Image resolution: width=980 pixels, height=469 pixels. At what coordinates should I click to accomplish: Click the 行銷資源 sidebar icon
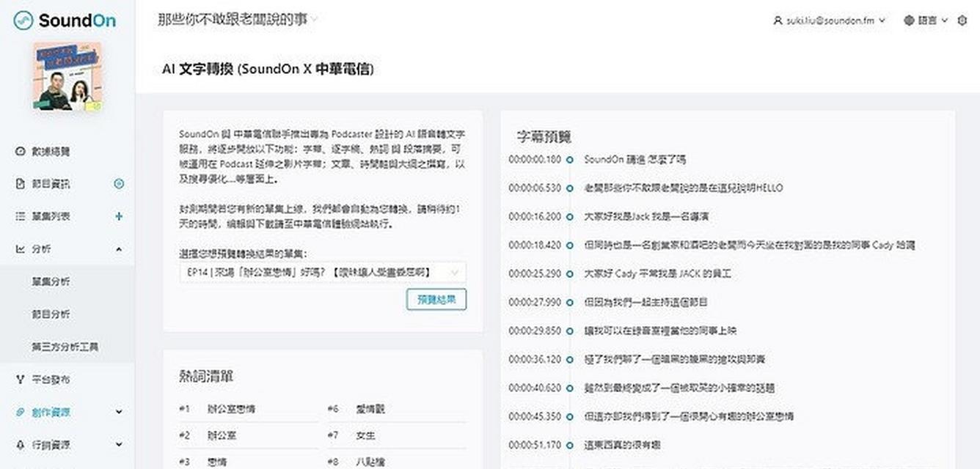click(x=20, y=445)
